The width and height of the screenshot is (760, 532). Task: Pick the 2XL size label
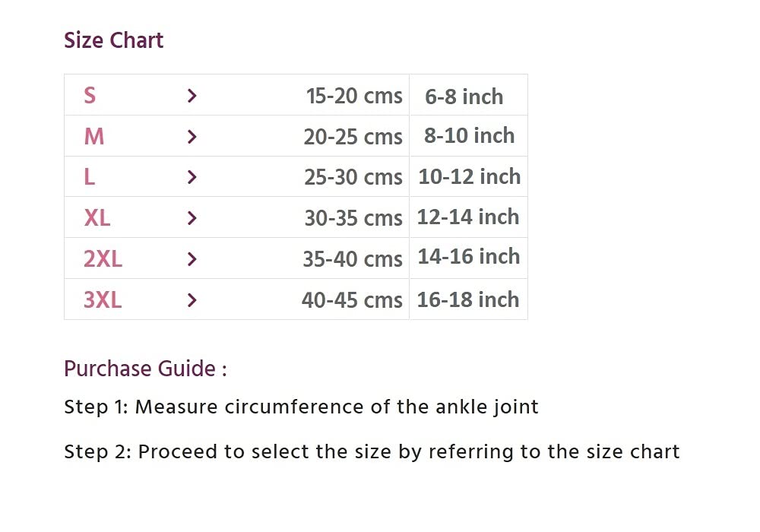tap(103, 259)
